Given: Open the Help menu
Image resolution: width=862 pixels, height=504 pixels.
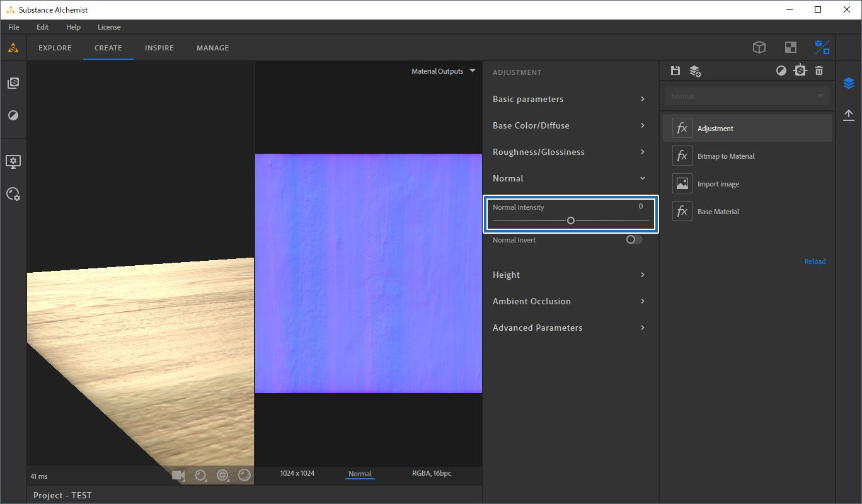Looking at the screenshot, I should (73, 27).
